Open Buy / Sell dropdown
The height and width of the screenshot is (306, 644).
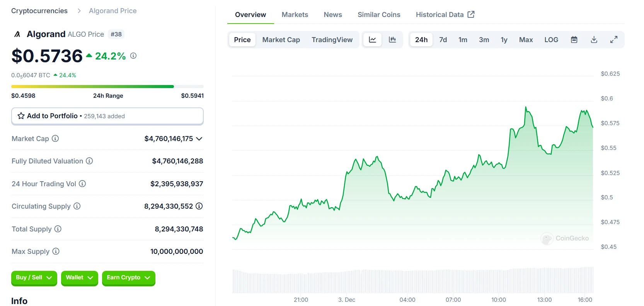[x=34, y=278]
